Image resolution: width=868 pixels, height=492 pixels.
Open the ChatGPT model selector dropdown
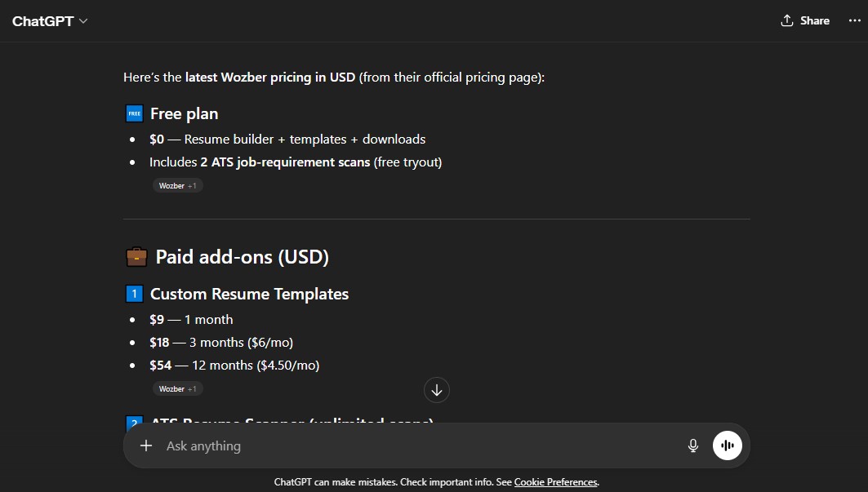pos(82,22)
